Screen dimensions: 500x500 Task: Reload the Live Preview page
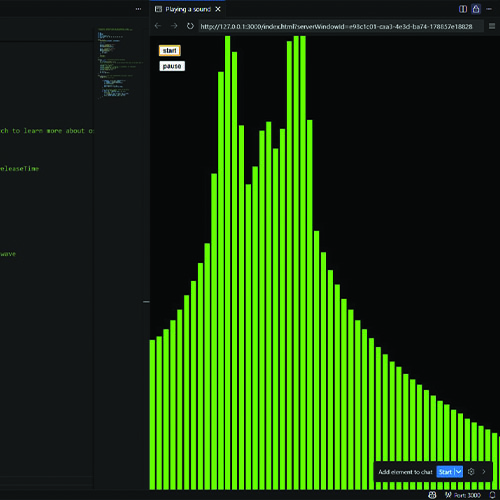pos(190,26)
